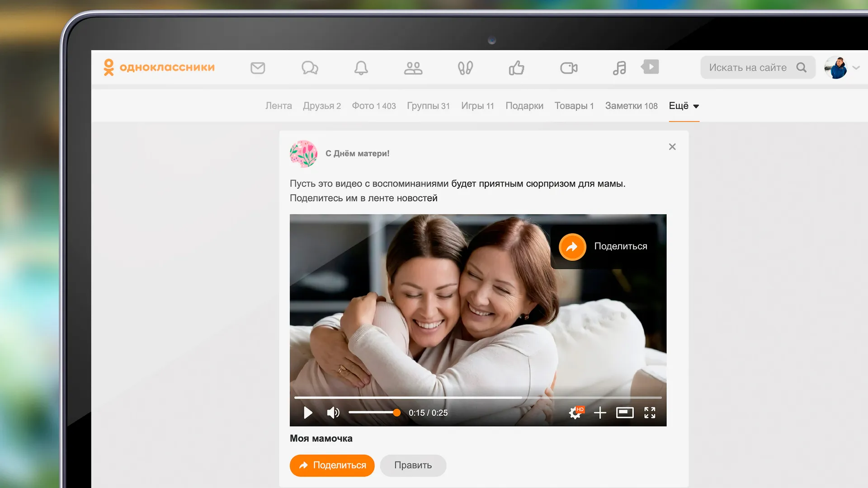Expand the profile menu chevron
This screenshot has height=488, width=868.
pos(856,68)
